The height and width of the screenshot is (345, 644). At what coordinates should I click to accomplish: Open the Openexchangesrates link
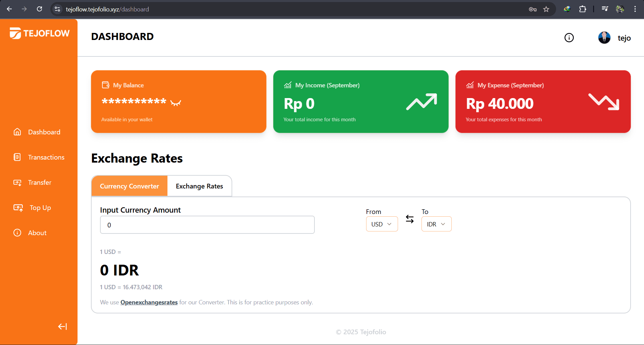[x=149, y=302]
